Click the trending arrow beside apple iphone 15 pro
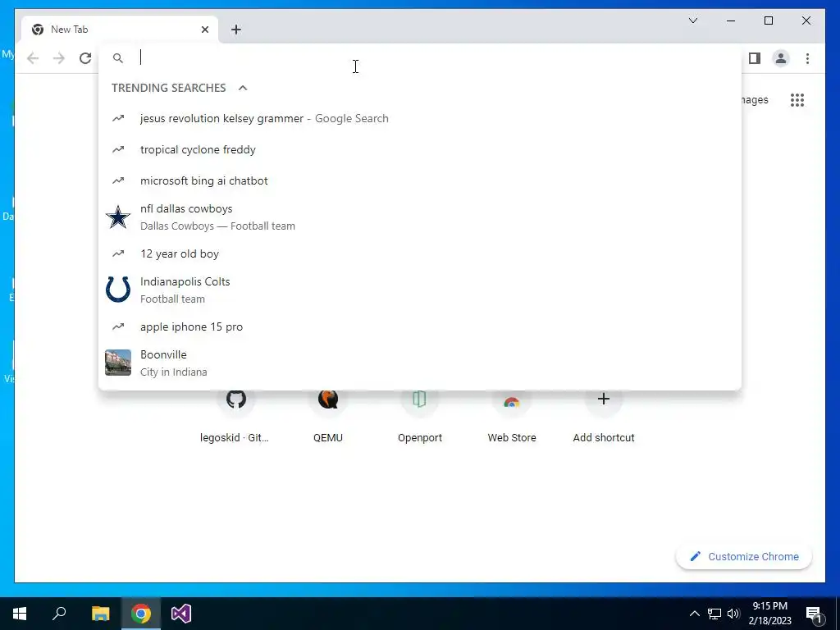This screenshot has height=630, width=840. coord(118,326)
